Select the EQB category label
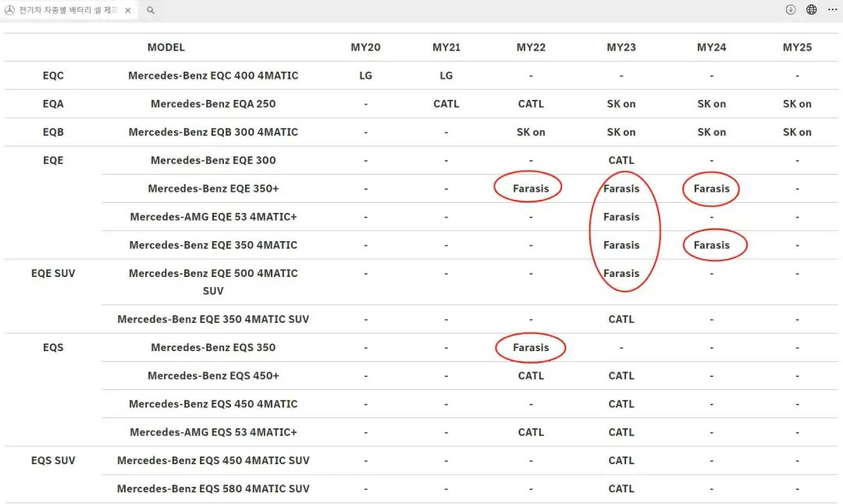 53,132
